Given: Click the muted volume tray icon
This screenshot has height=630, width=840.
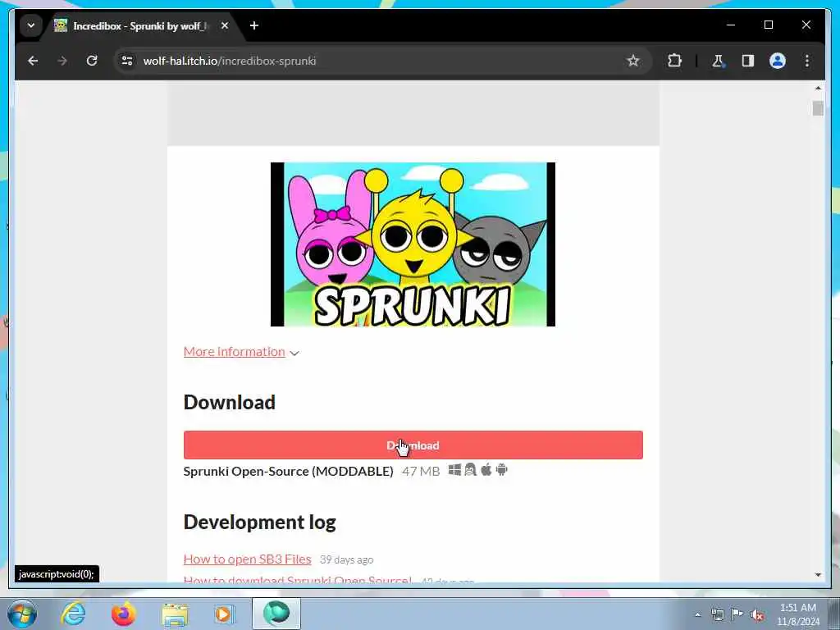Looking at the screenshot, I should 757,615.
